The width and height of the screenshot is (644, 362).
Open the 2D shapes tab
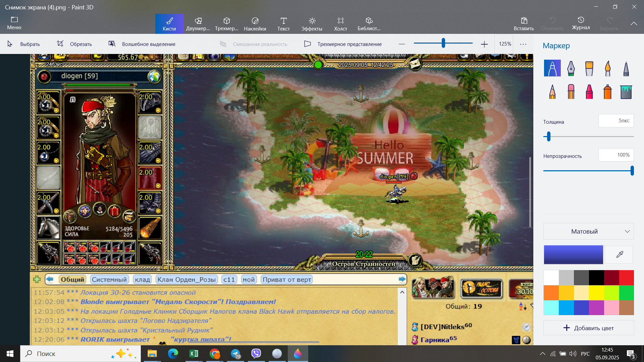pyautogui.click(x=198, y=24)
